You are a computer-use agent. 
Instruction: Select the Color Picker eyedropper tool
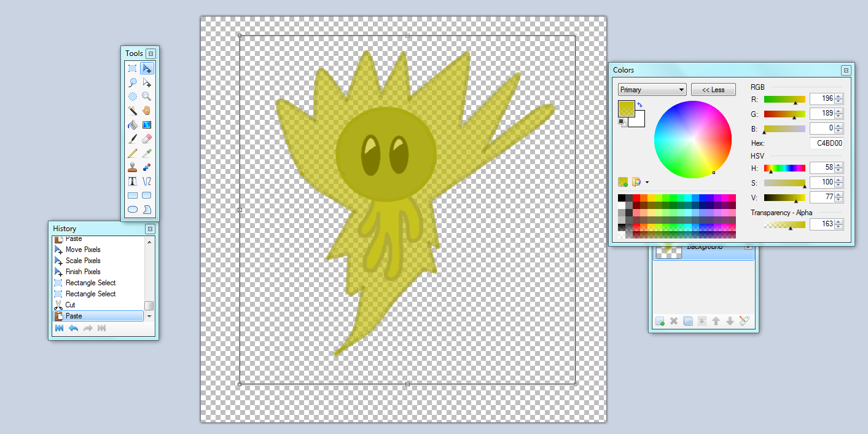click(147, 153)
